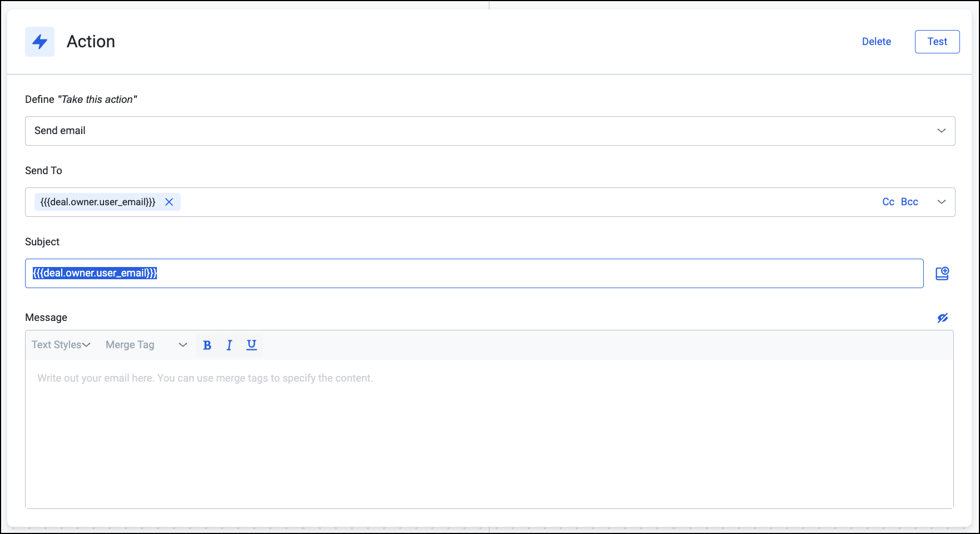Click the Cc link

[x=888, y=202]
